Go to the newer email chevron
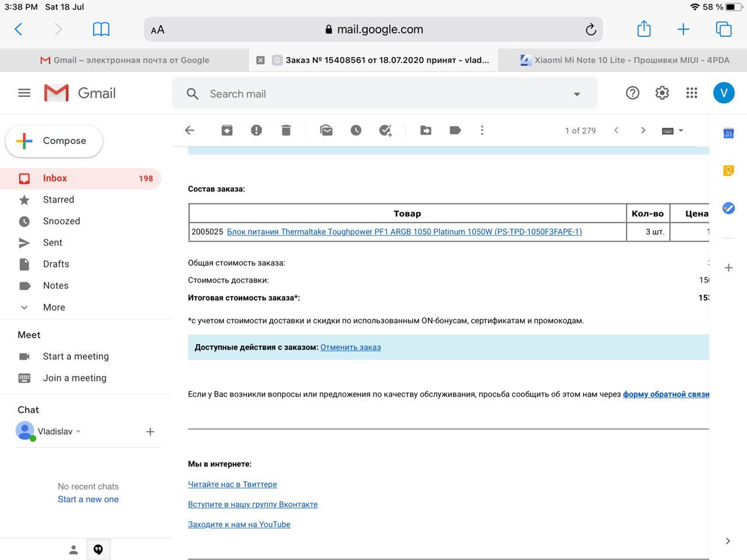 tap(616, 130)
